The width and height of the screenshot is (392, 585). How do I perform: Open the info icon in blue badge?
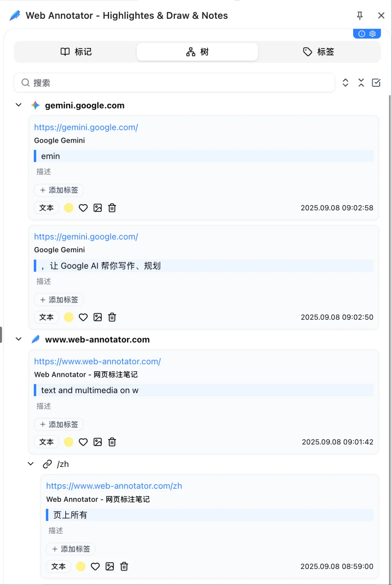tap(362, 34)
